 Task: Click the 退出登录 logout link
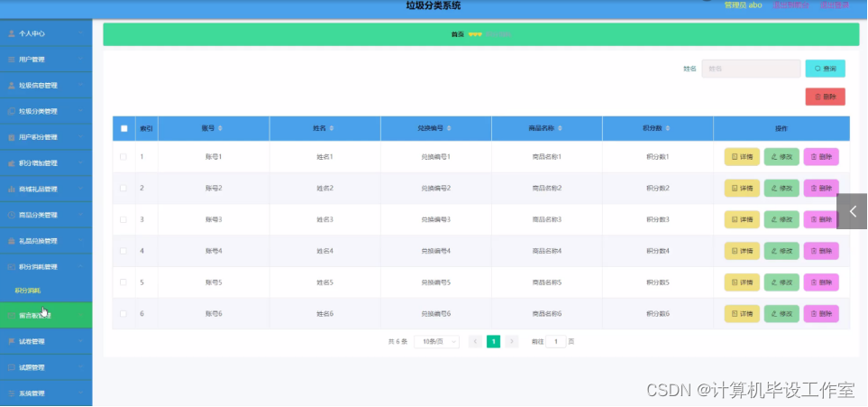click(x=835, y=5)
